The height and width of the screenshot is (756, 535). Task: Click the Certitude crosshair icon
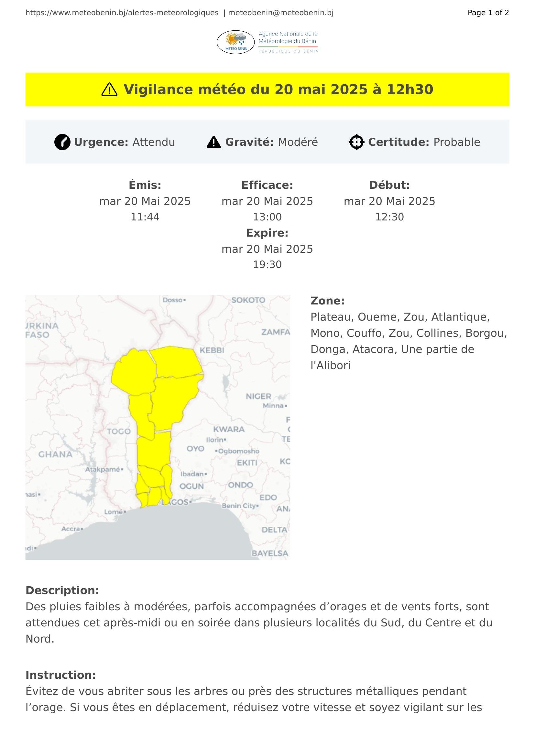[356, 142]
